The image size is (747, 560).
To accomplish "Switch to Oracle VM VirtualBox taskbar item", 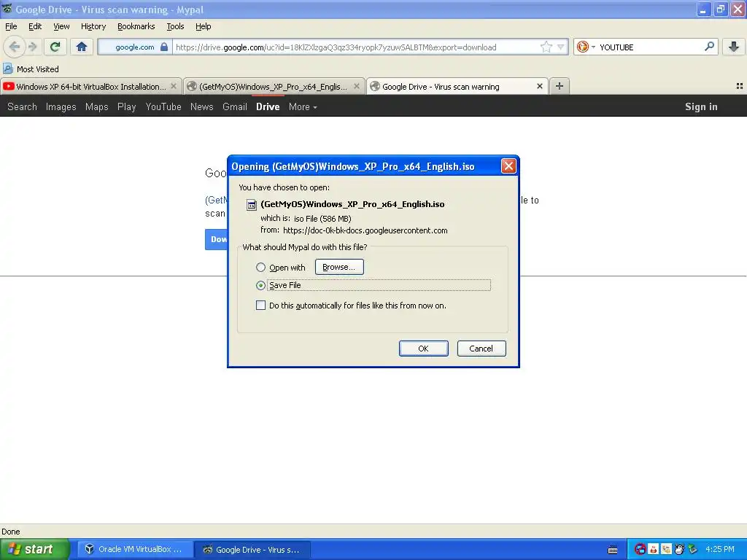I will 134,549.
